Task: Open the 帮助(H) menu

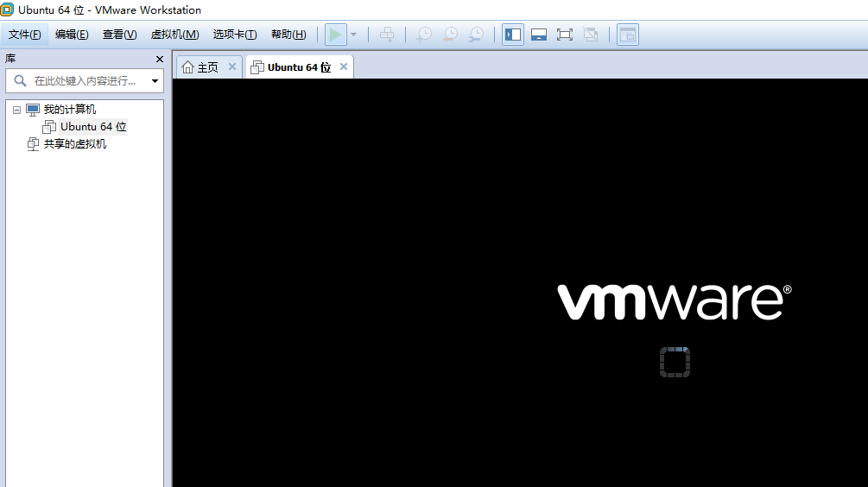Action: coord(288,35)
